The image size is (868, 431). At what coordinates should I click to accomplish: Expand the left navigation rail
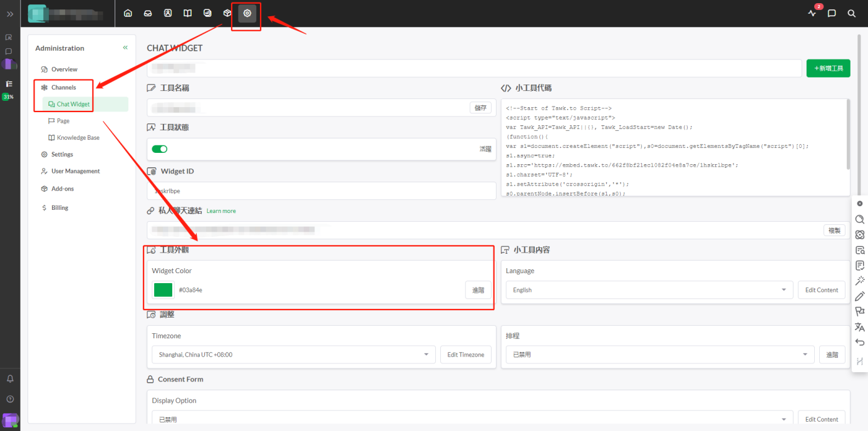click(10, 14)
